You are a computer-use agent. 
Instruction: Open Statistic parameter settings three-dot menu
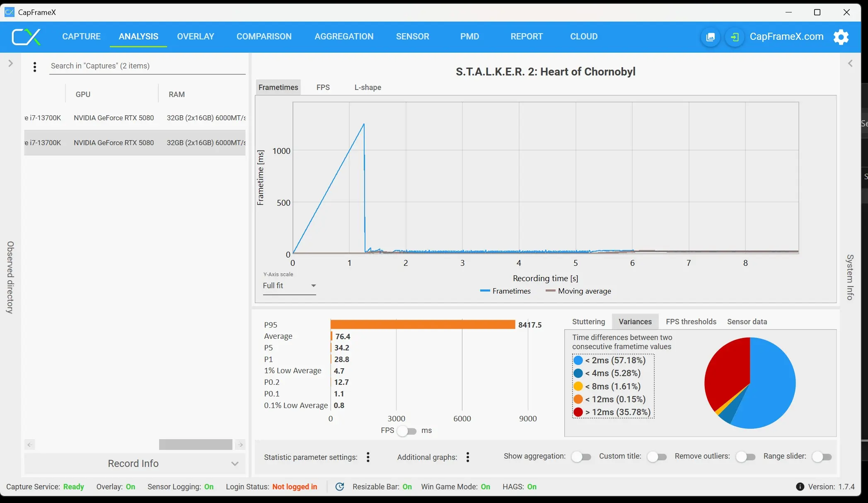click(368, 457)
